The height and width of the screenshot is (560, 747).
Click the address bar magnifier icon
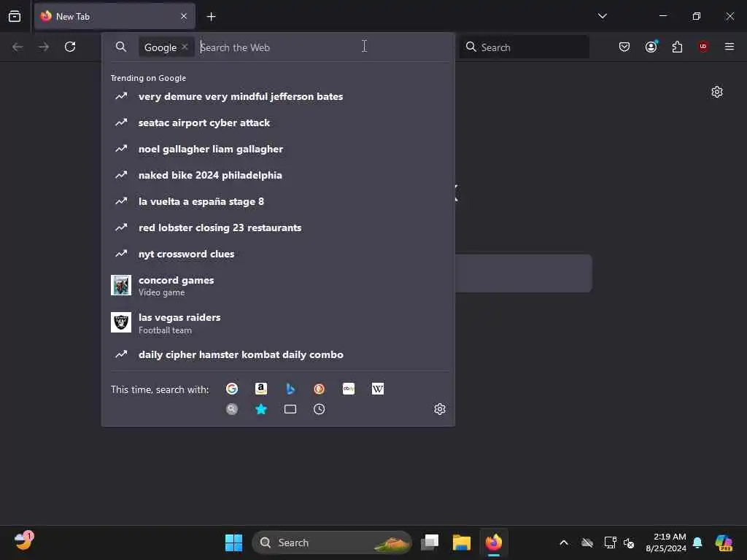coord(121,47)
